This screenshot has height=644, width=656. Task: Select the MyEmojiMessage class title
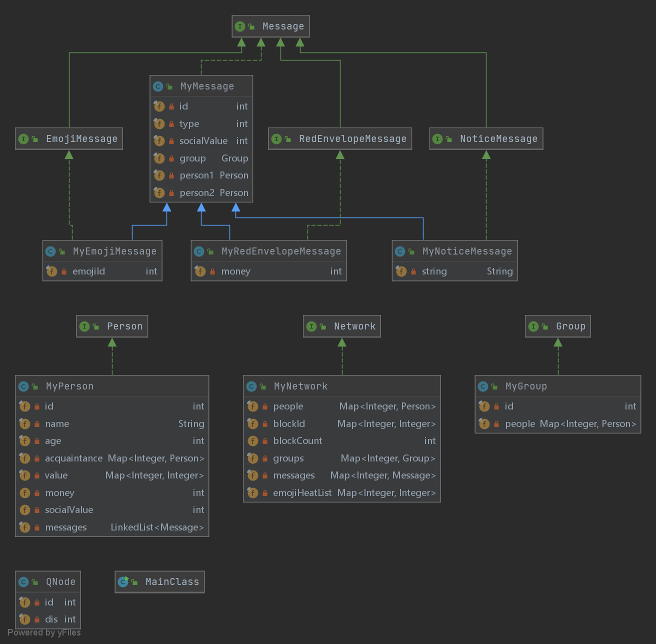(x=115, y=251)
